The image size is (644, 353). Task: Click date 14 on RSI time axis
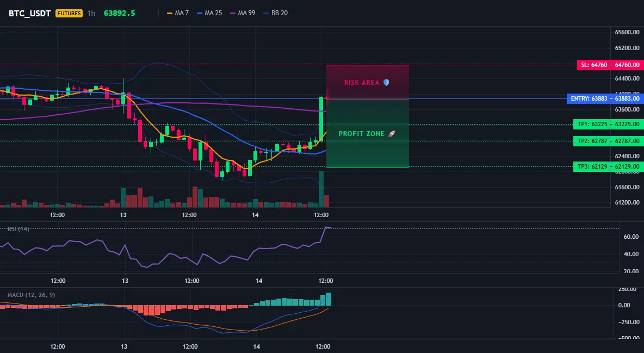(259, 281)
